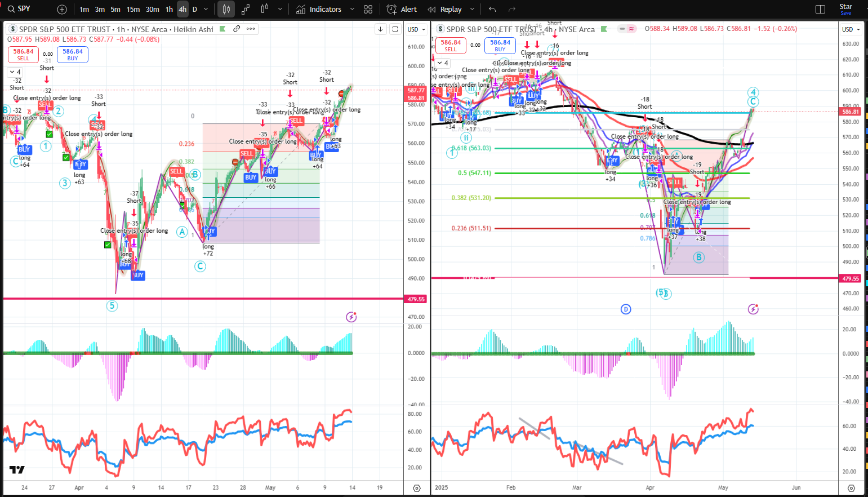Expand the chart type dropdown arrow
Viewport: 868px width, 497px height.
tap(280, 10)
